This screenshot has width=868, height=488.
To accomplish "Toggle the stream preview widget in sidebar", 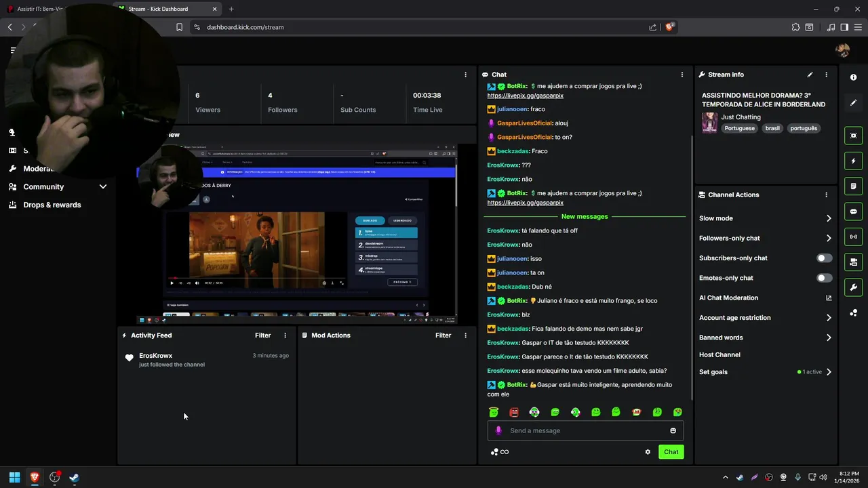I will (853, 136).
